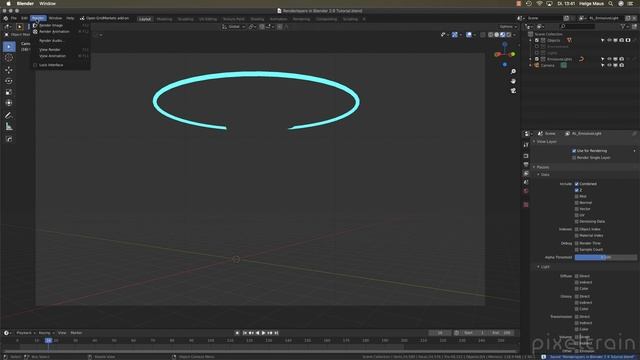This screenshot has height=360, width=640.
Task: Open the Output properties tab icon
Action: click(x=526, y=164)
